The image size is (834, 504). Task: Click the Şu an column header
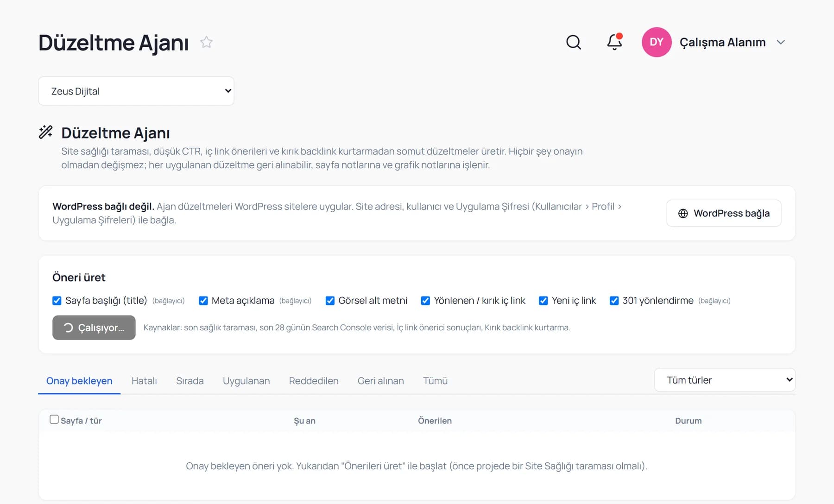(x=304, y=421)
